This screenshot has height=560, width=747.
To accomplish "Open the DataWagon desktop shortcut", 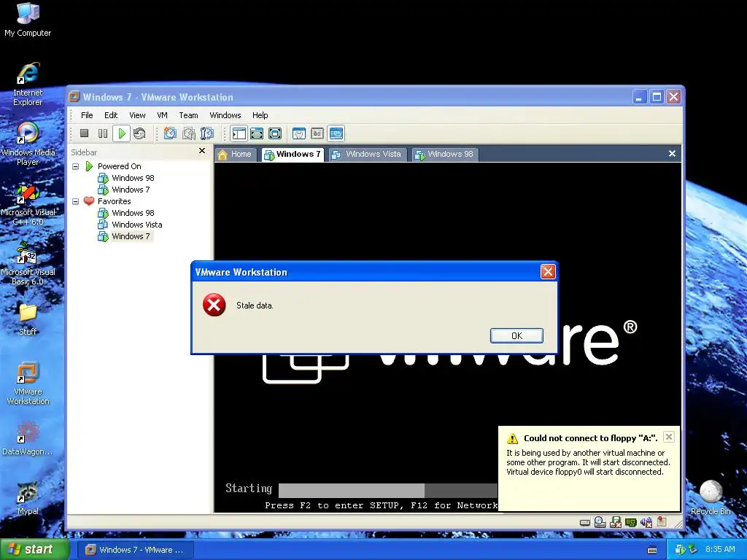I will 28,438.
